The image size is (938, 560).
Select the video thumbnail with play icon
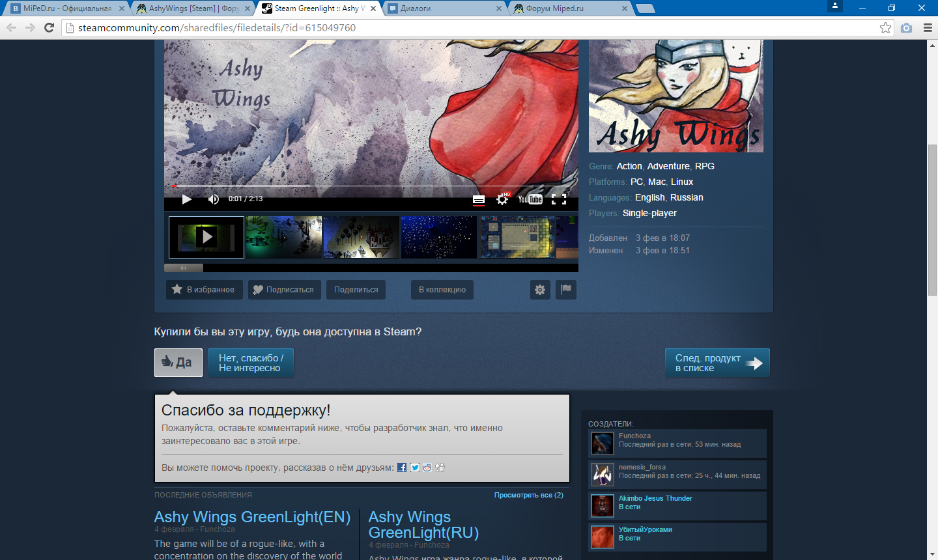[206, 237]
